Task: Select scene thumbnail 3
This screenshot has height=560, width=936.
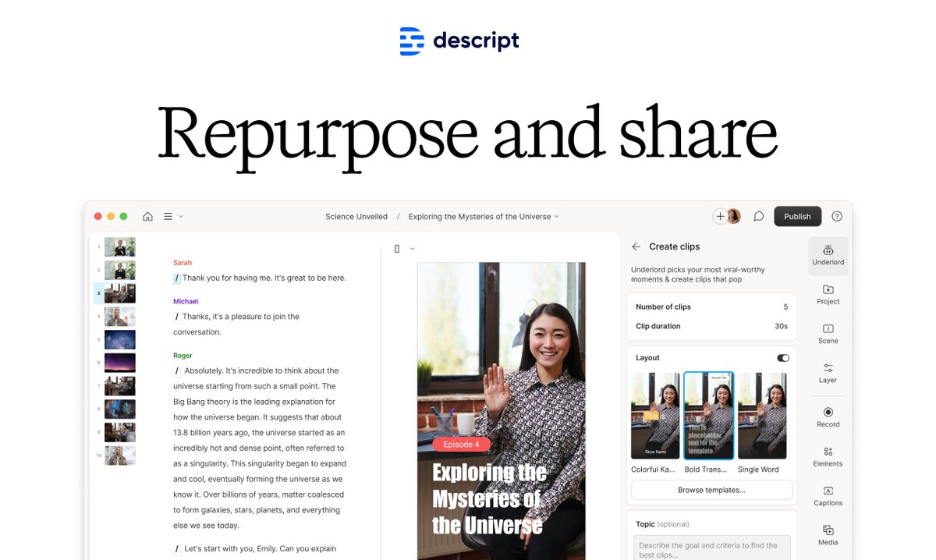Action: [x=120, y=293]
